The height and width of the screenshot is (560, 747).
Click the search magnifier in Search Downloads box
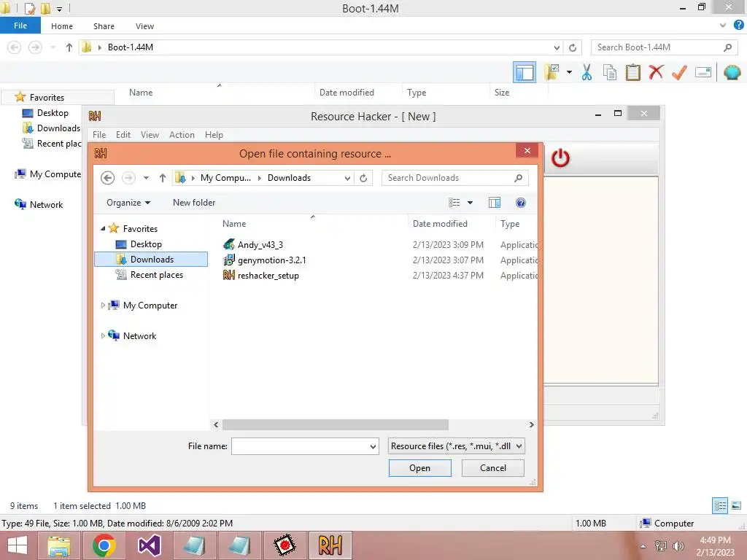(x=519, y=178)
